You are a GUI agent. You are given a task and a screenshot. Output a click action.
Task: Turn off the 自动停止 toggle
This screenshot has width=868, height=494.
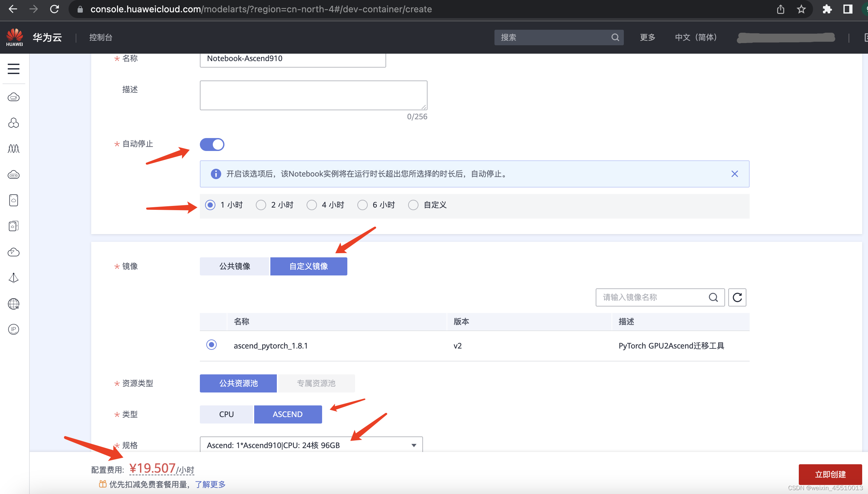pos(212,144)
